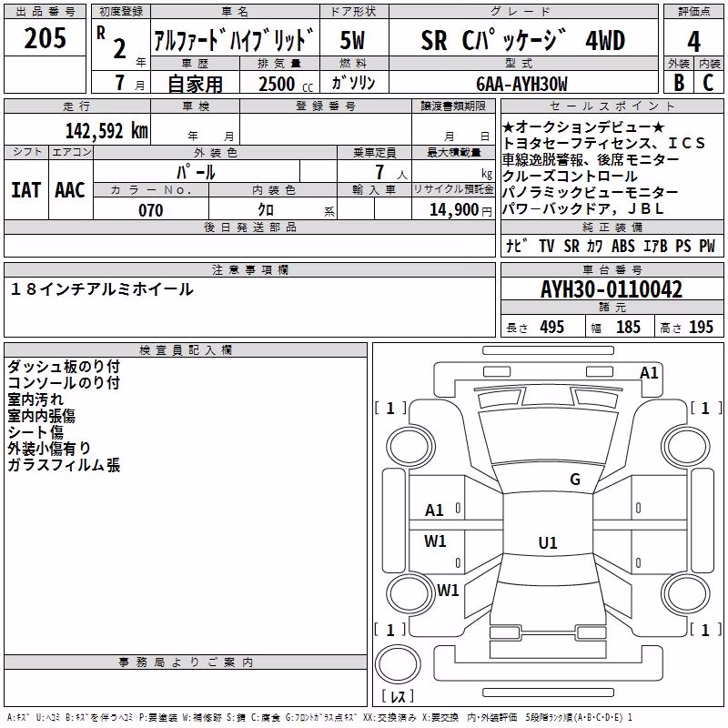Click 検査員記入欄 section header
The image size is (728, 728).
(186, 350)
